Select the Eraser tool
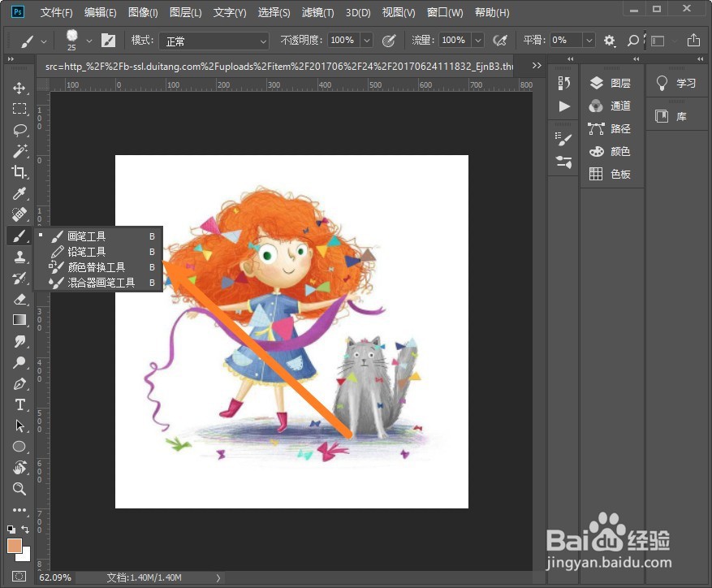 tap(19, 299)
